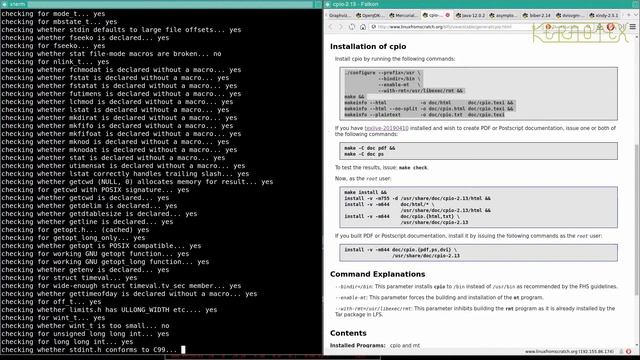This screenshot has width=640, height=360.
Task: Go forward in Falkon browser history
Action: coord(341,27)
